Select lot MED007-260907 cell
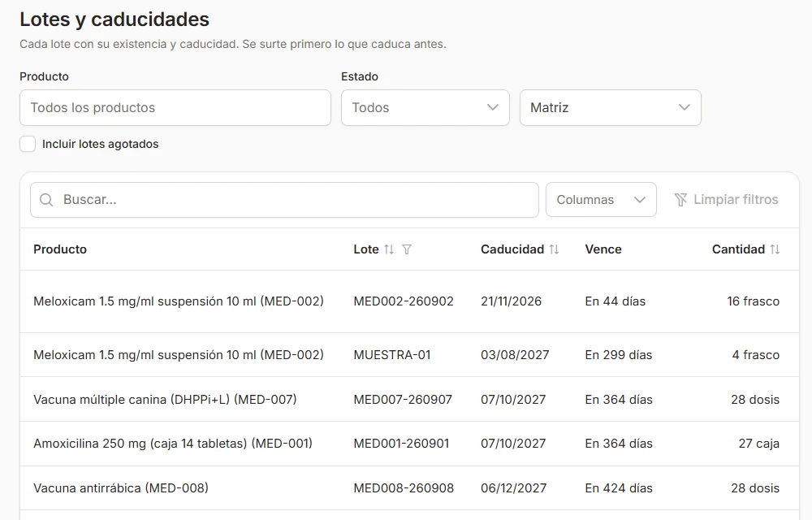Screen dimensions: 812x520 [403, 399]
